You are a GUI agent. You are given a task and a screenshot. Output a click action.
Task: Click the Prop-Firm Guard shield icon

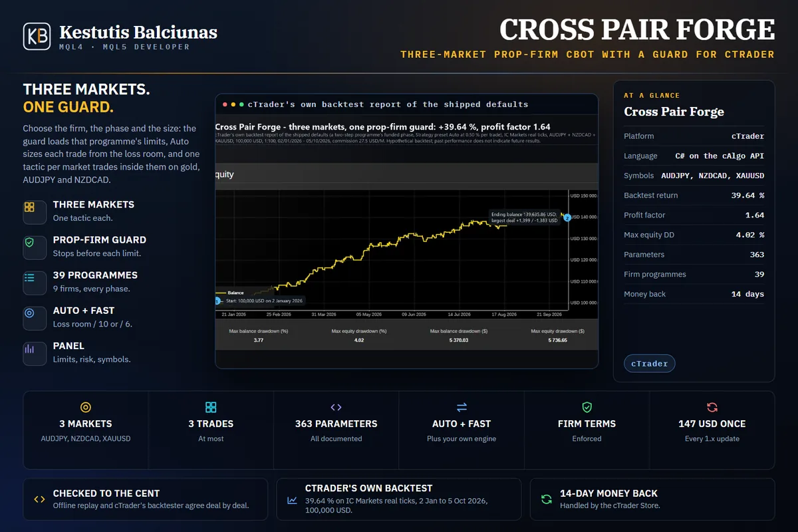click(x=29, y=243)
